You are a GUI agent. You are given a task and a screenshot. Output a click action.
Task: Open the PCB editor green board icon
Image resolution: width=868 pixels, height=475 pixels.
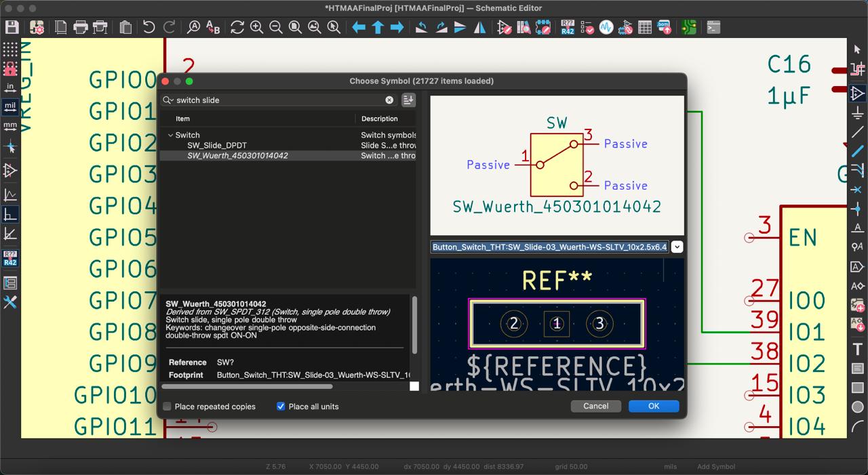(x=689, y=27)
